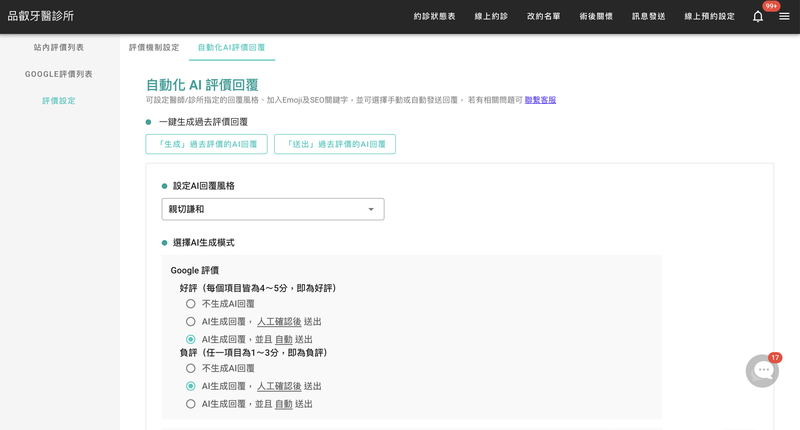Screen dimensions: 800x430
Task: Open the 聯繫客服 link
Action: (540, 100)
